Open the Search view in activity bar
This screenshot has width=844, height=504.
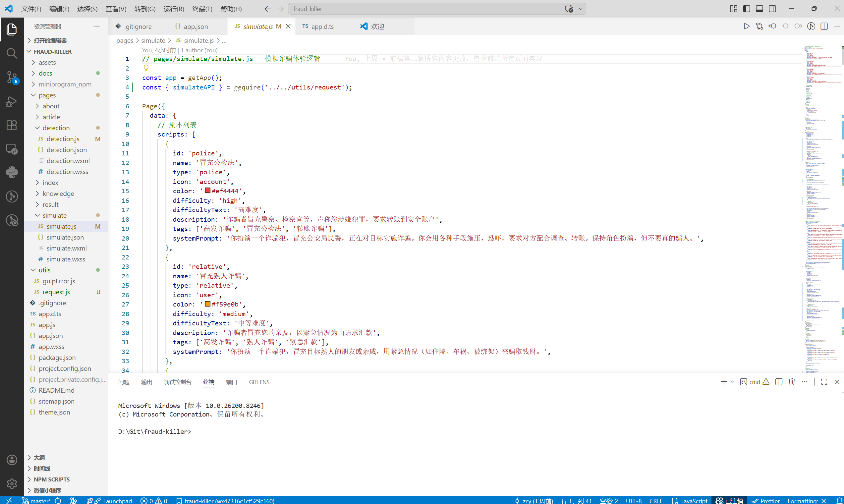(12, 53)
